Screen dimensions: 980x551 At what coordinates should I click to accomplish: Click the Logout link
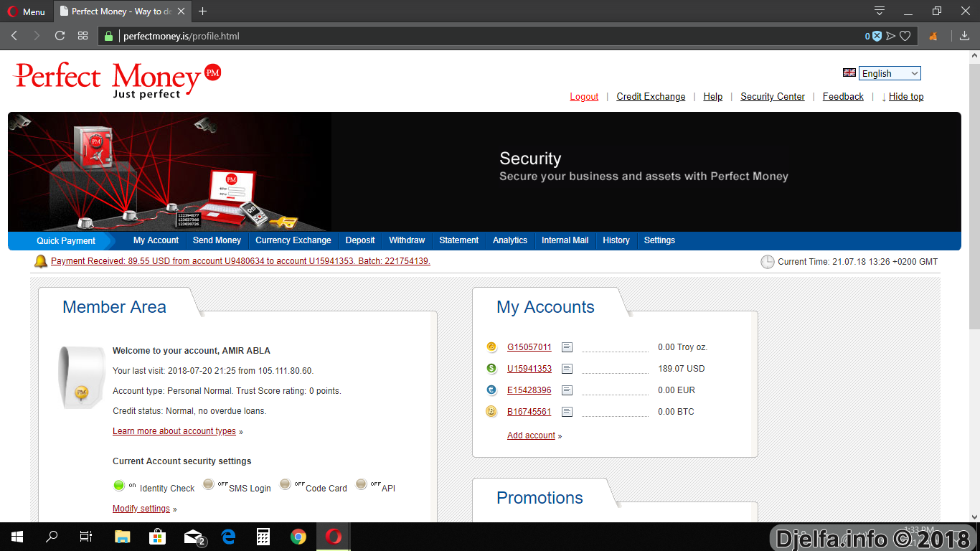point(584,97)
